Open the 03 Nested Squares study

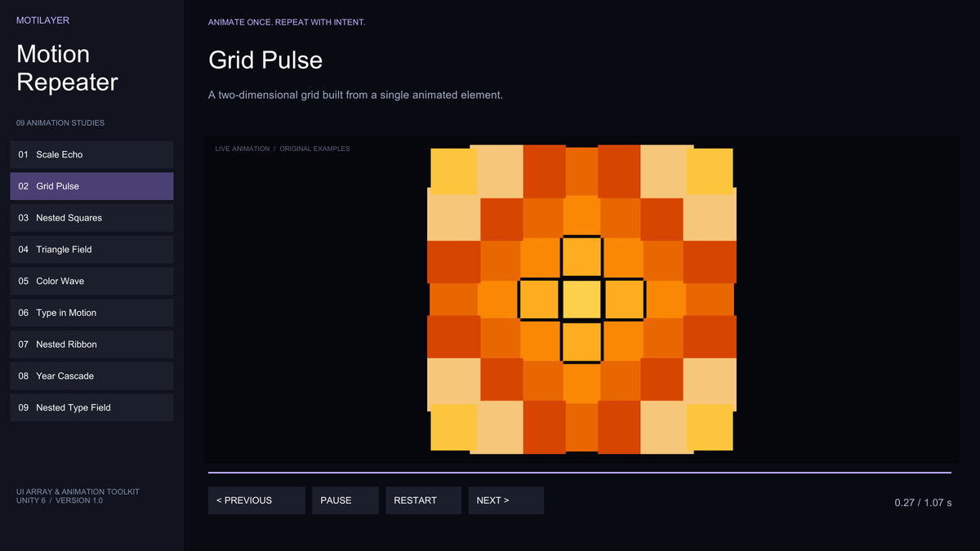click(x=91, y=218)
